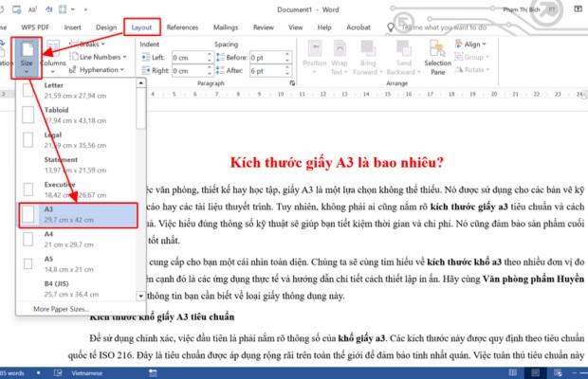The width and height of the screenshot is (588, 379).
Task: Open Customize Quick Access Toolbar arrow
Action: point(85,9)
